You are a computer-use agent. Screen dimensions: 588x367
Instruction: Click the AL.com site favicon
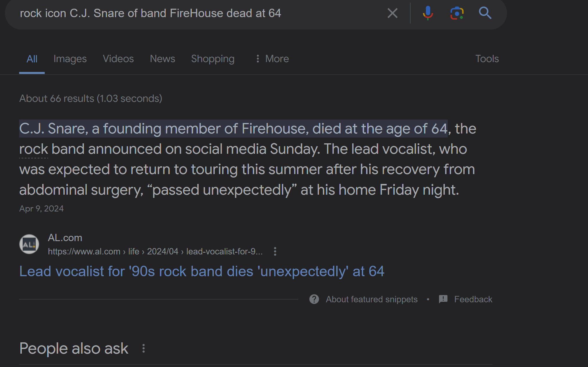pos(29,244)
